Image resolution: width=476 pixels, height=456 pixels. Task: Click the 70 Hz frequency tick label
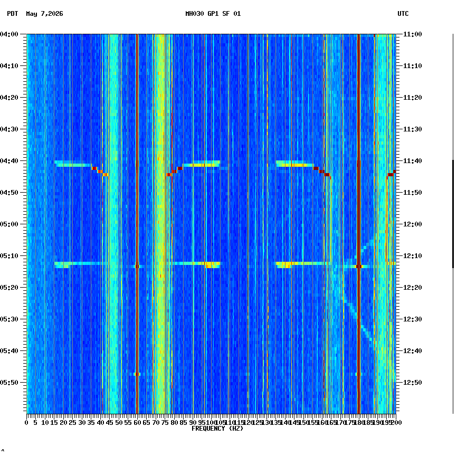click(156, 423)
